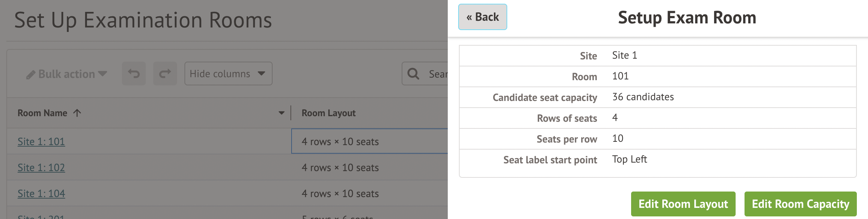Open the Site 1: 101 room link
Image resolution: width=868 pixels, height=219 pixels.
tap(41, 141)
